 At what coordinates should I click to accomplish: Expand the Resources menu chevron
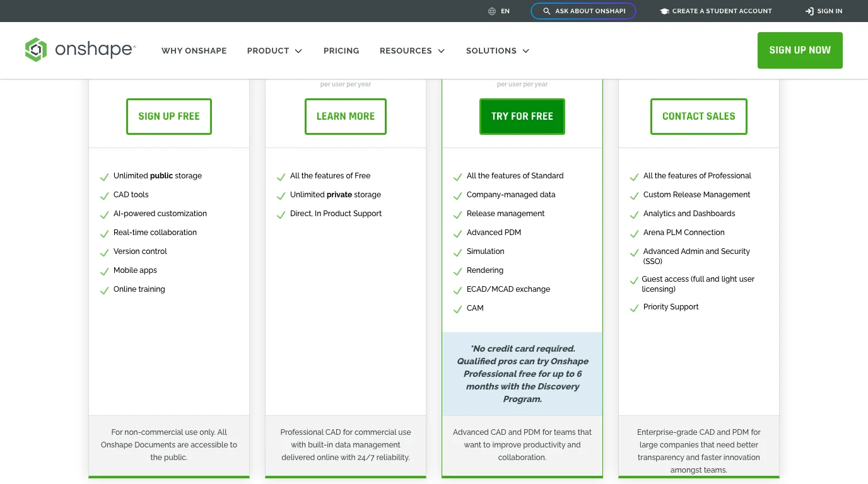(x=442, y=51)
